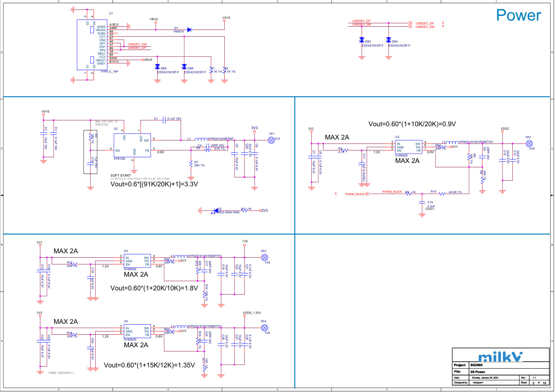Click the U5 SY8892E regulator chip
Screen dimensions: 555x392
137,332
